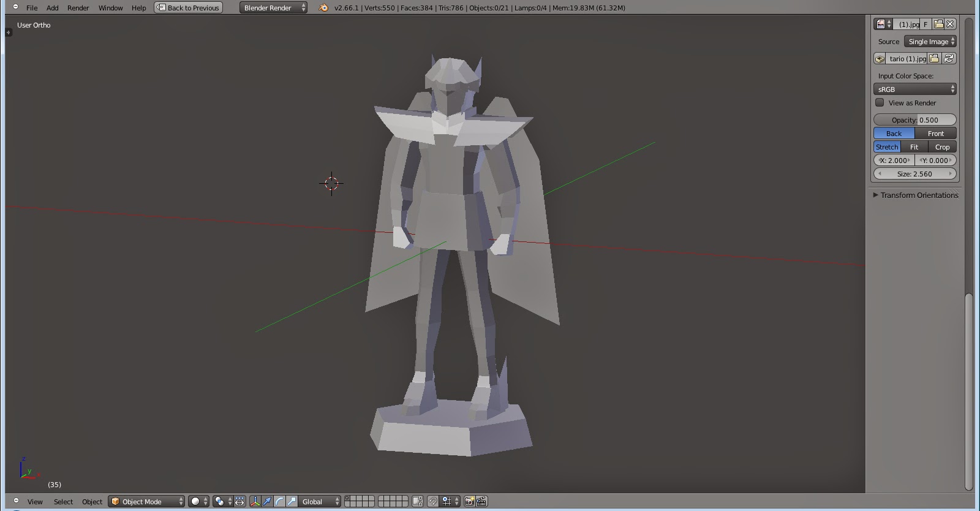Choose Crop framing option
Screen dimensions: 980x511
[x=942, y=147]
